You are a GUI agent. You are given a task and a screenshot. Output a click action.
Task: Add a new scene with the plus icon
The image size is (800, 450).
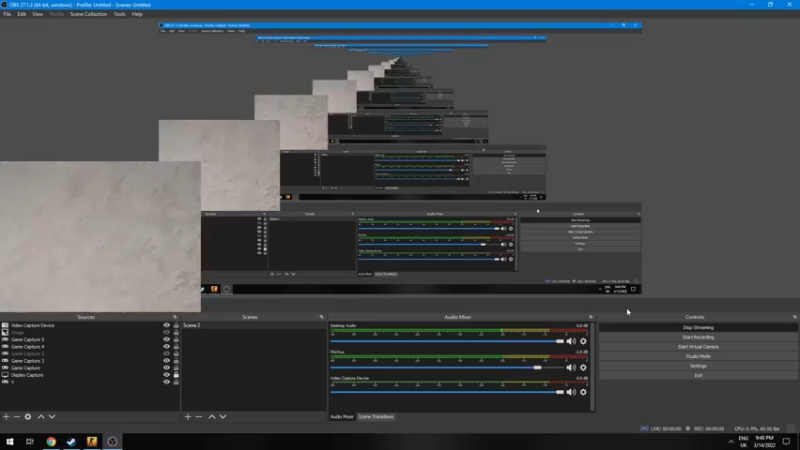pos(188,417)
